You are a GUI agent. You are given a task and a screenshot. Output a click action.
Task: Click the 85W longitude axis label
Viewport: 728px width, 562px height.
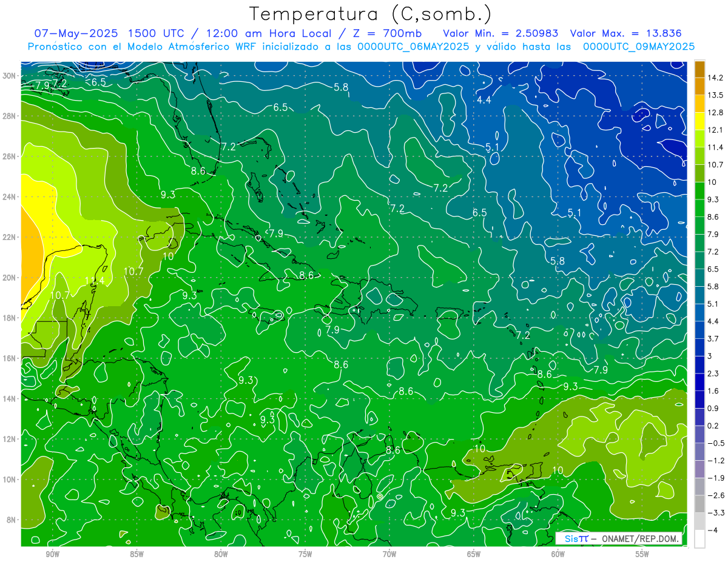pyautogui.click(x=136, y=555)
